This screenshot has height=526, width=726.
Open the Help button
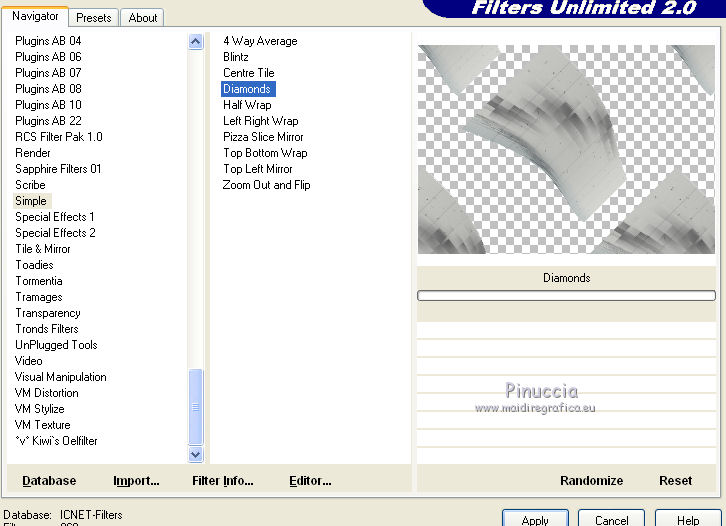[x=688, y=519]
